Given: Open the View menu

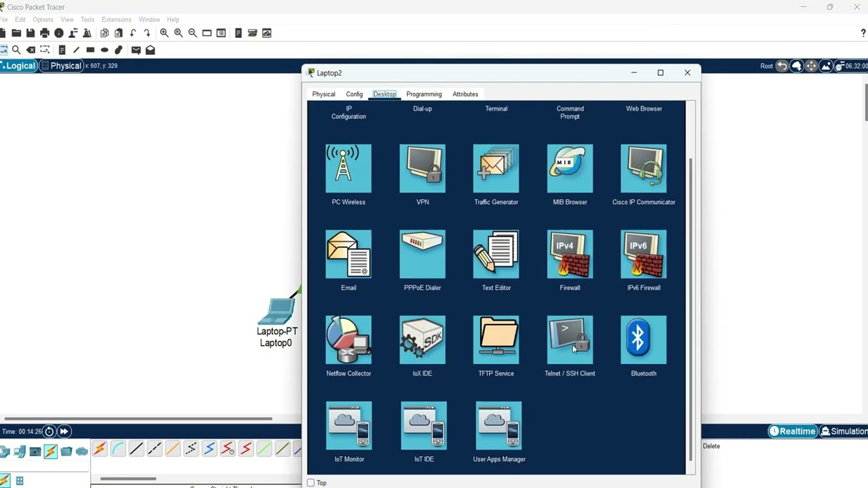Looking at the screenshot, I should [x=67, y=20].
